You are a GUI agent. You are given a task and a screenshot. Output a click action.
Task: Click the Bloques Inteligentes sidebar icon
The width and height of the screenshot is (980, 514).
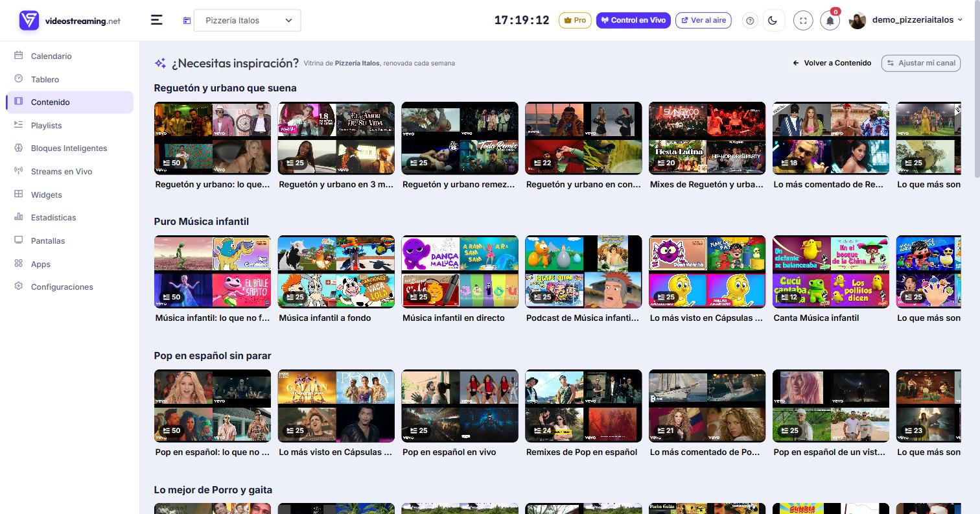coord(18,148)
